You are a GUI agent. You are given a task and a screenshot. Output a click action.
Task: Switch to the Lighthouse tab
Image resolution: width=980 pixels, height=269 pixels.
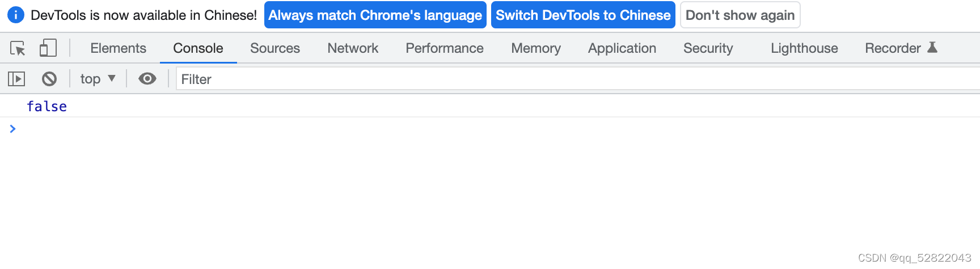coord(804,48)
